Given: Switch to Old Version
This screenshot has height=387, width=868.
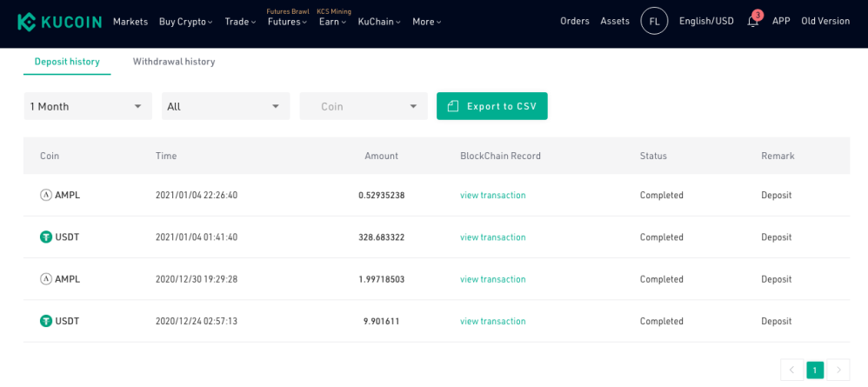Looking at the screenshot, I should tap(825, 21).
